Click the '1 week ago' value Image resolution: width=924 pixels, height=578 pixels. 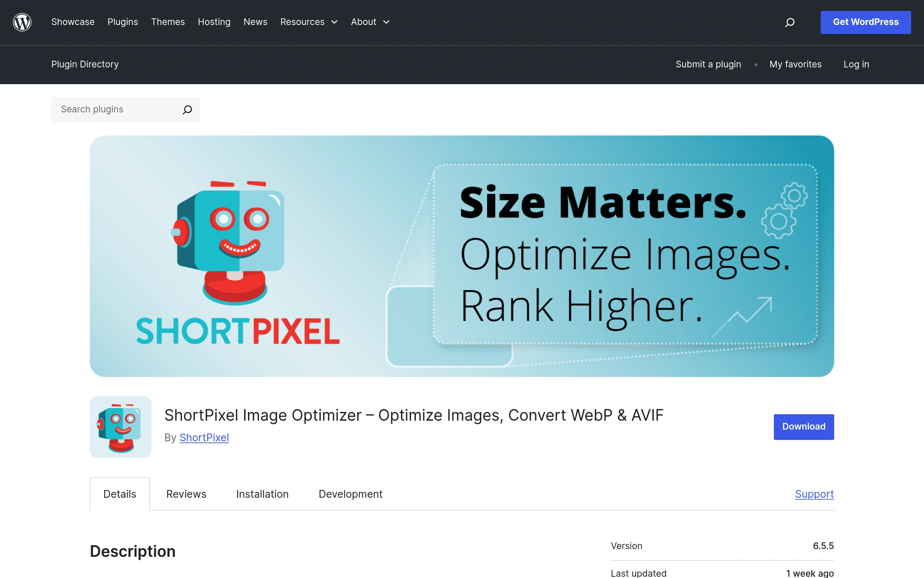click(810, 573)
